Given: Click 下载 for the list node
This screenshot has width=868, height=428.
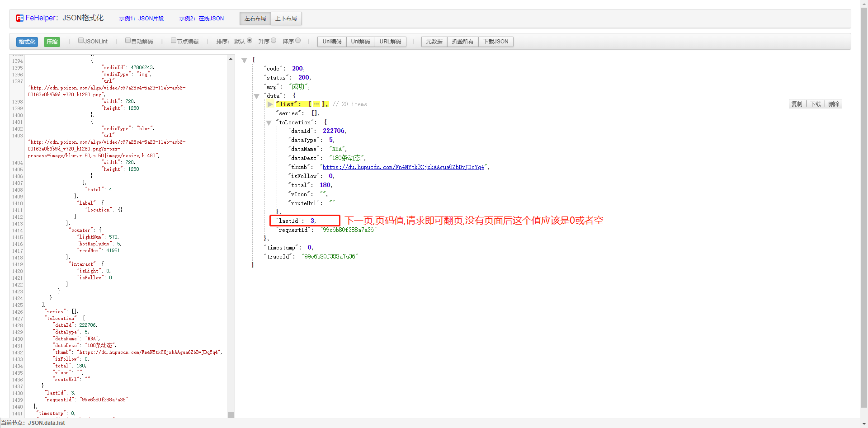Looking at the screenshot, I should [815, 104].
